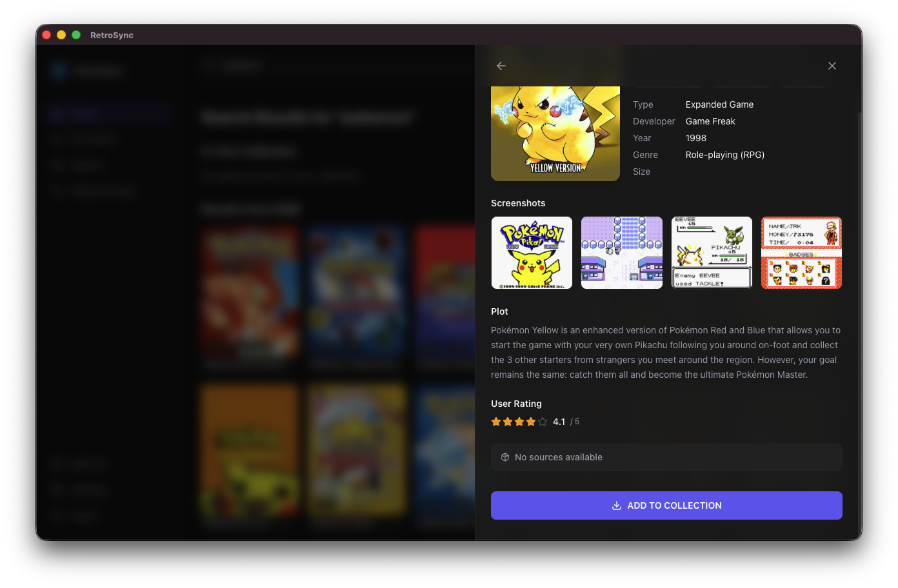Click the 'Screenshots' section heading
This screenshot has width=898, height=588.
(518, 203)
